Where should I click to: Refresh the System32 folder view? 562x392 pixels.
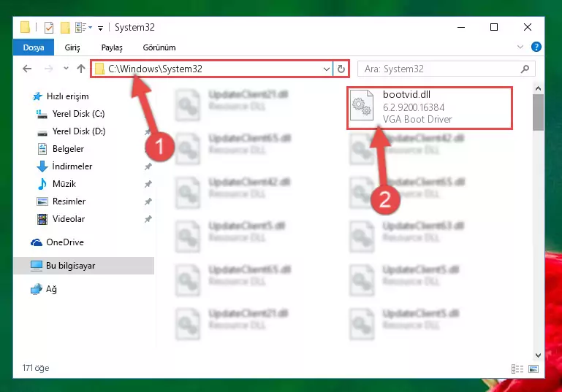[x=341, y=69]
